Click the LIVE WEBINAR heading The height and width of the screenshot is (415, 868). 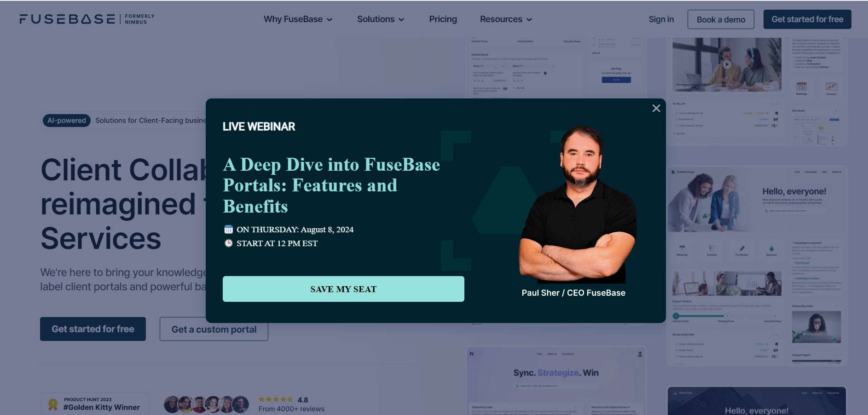pyautogui.click(x=259, y=127)
